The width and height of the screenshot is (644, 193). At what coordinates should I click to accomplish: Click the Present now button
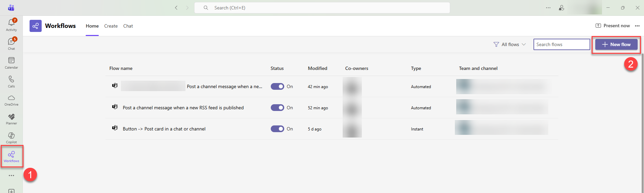(x=613, y=26)
